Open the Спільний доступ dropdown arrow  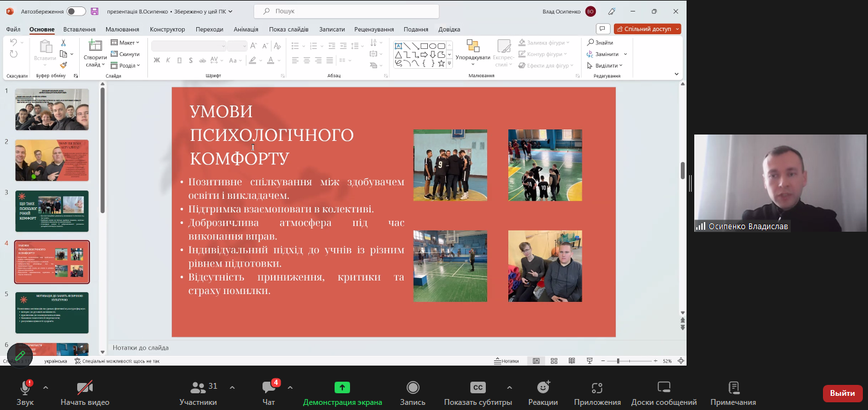(676, 29)
